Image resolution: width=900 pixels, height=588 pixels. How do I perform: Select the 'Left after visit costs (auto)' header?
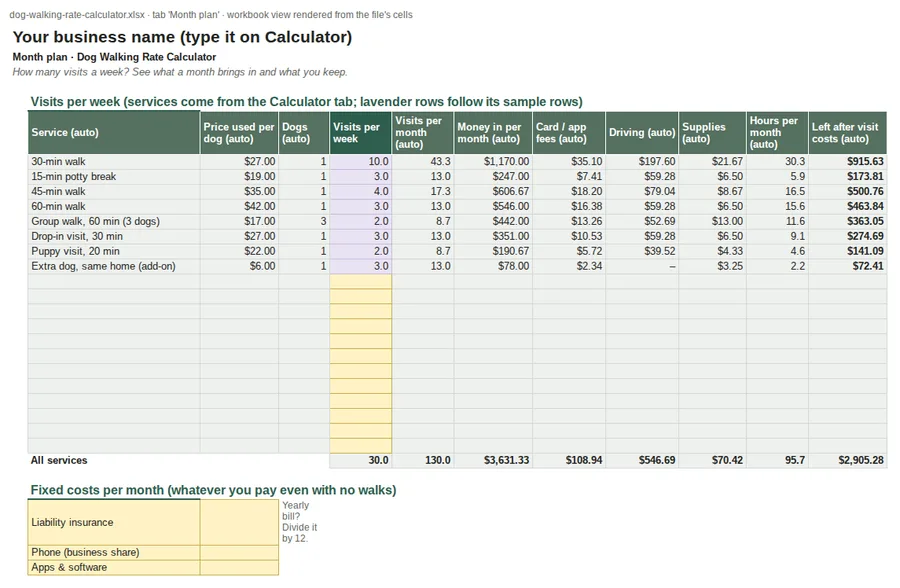tap(847, 133)
